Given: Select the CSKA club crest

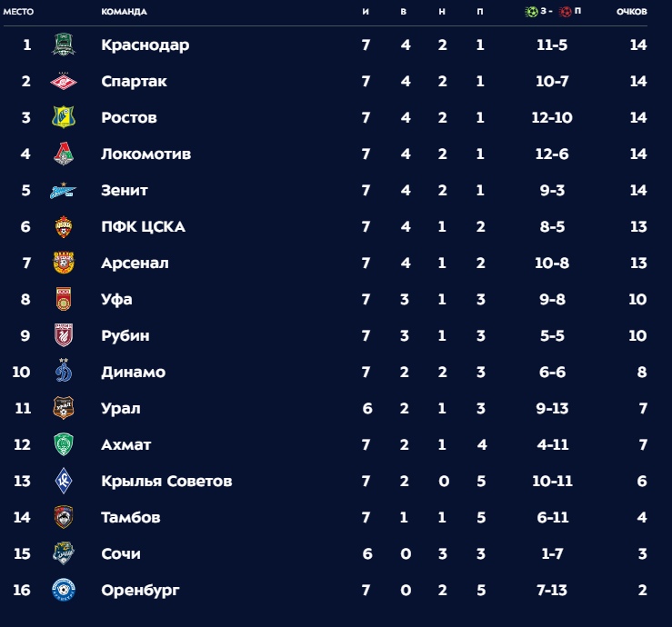Looking at the screenshot, I should pyautogui.click(x=64, y=226).
